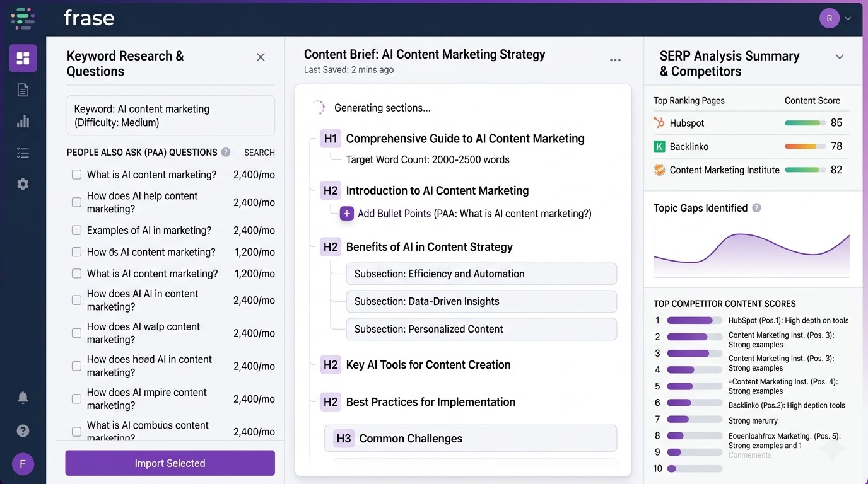Click the H1 heading tag badge
This screenshot has height=484, width=868.
pos(331,139)
